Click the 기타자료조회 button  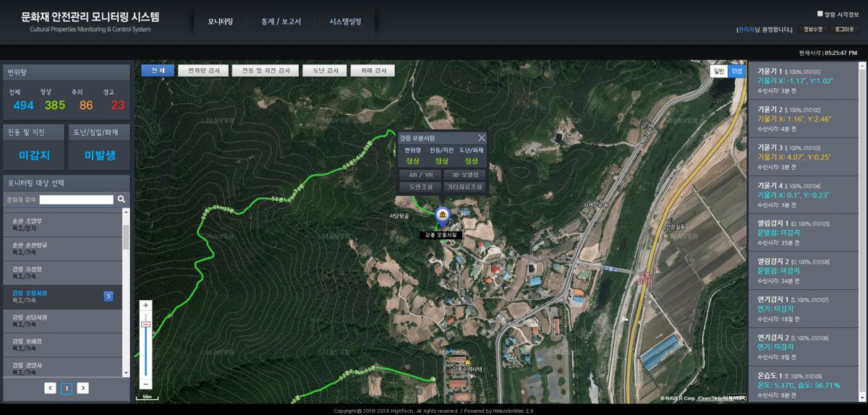[464, 187]
